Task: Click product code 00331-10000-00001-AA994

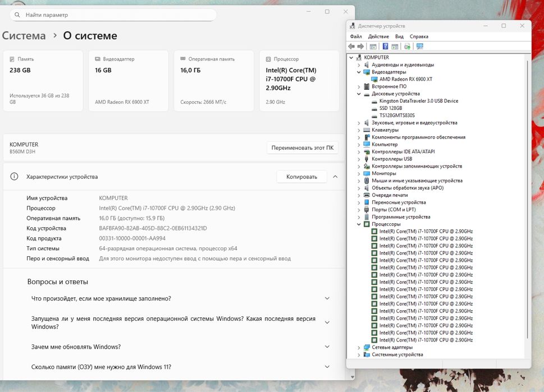Action: [x=132, y=238]
